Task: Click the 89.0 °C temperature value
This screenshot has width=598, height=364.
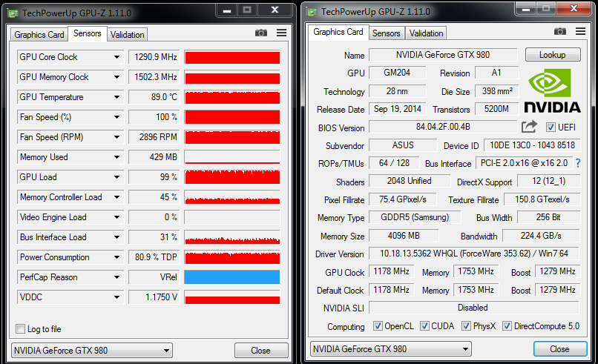Action: pyautogui.click(x=154, y=97)
